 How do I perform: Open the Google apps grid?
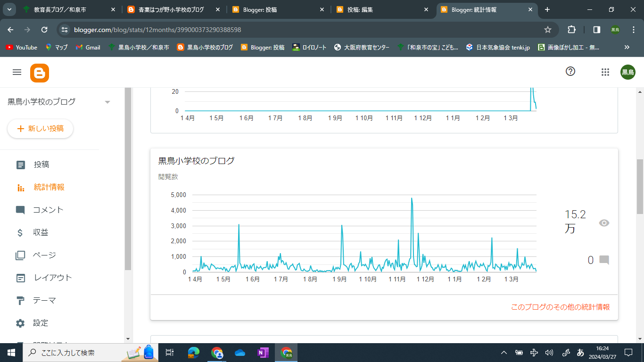pyautogui.click(x=605, y=72)
